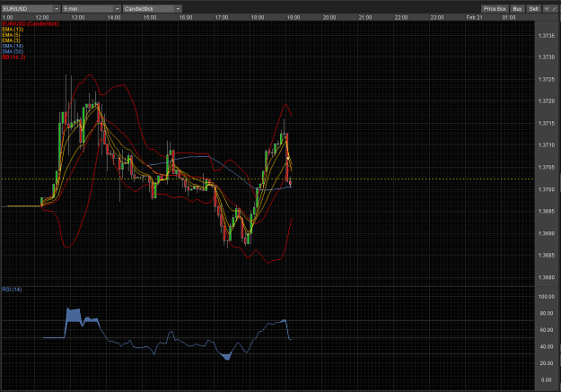Click the RSI 0.00 scale label
This screenshot has height=392, width=561.
tap(547, 379)
